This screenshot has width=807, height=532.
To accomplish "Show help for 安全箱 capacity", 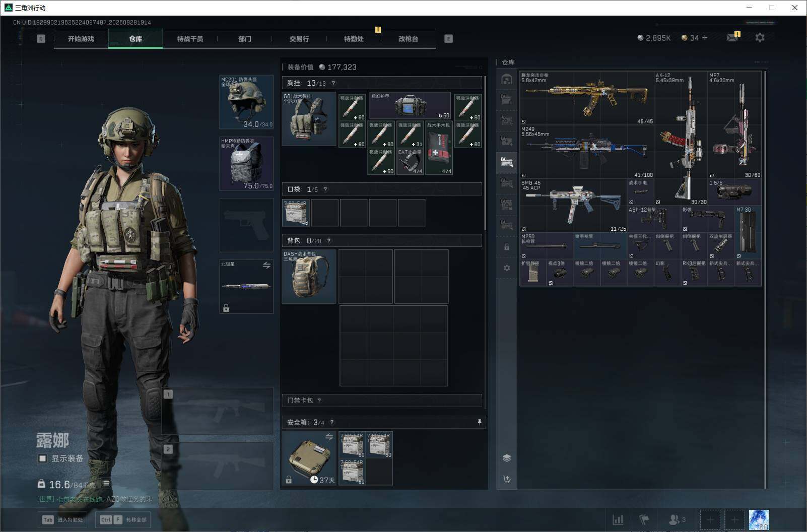I will [332, 422].
